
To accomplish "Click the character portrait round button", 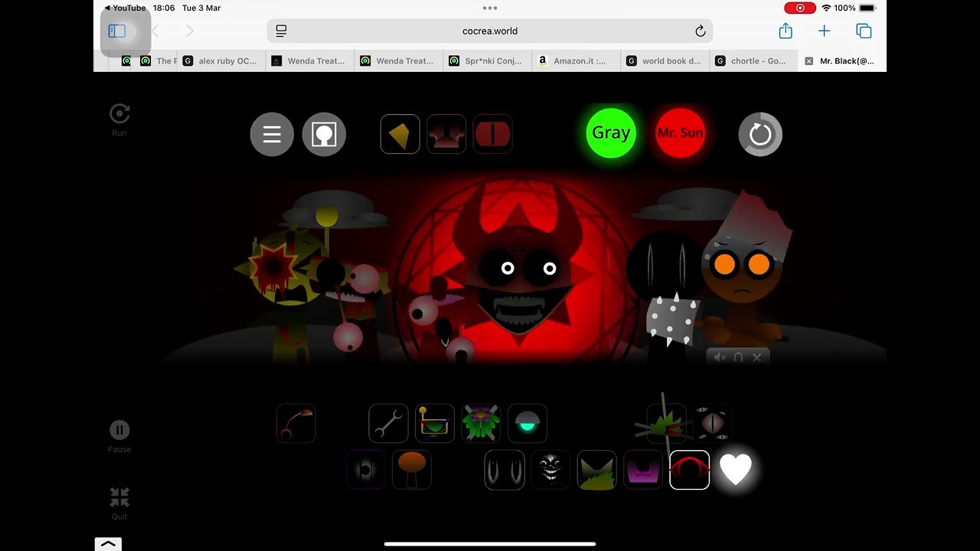I will (x=324, y=135).
